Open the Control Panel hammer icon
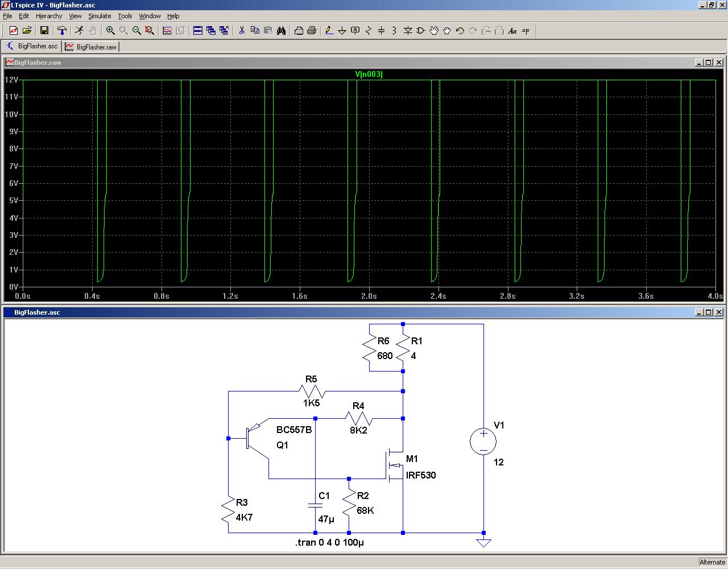The height and width of the screenshot is (569, 728). pyautogui.click(x=62, y=31)
